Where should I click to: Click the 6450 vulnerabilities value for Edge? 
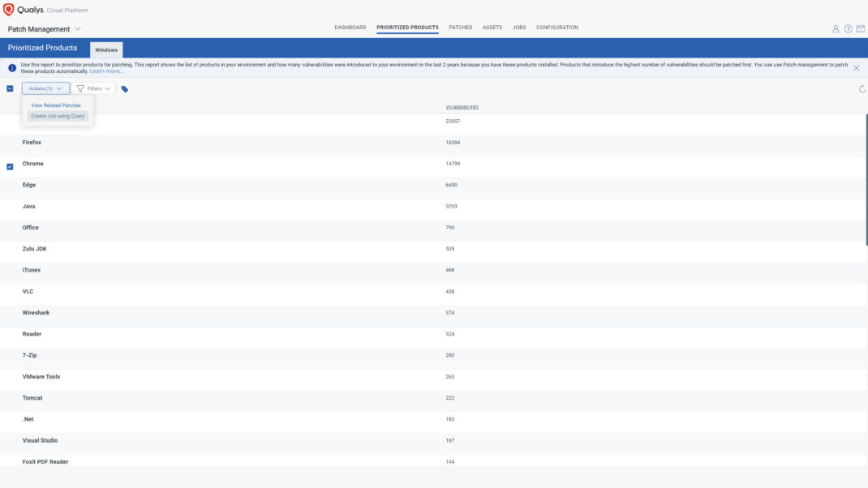451,186
